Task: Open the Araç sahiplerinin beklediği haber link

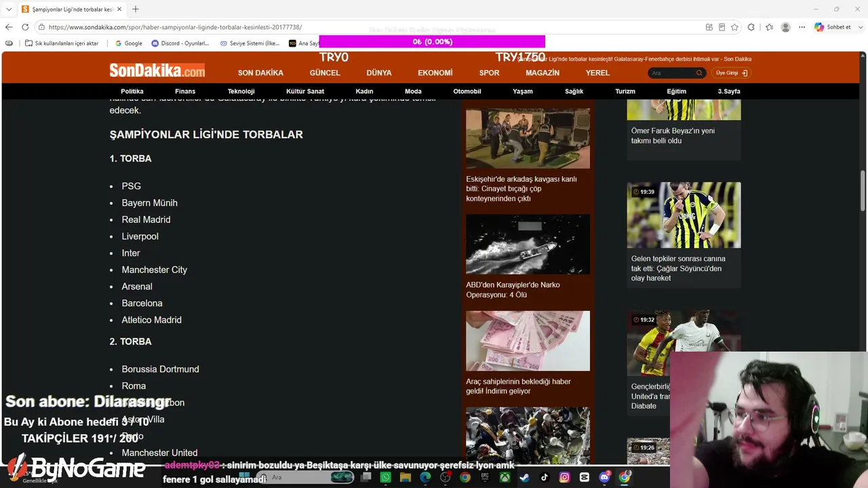Action: pyautogui.click(x=518, y=386)
